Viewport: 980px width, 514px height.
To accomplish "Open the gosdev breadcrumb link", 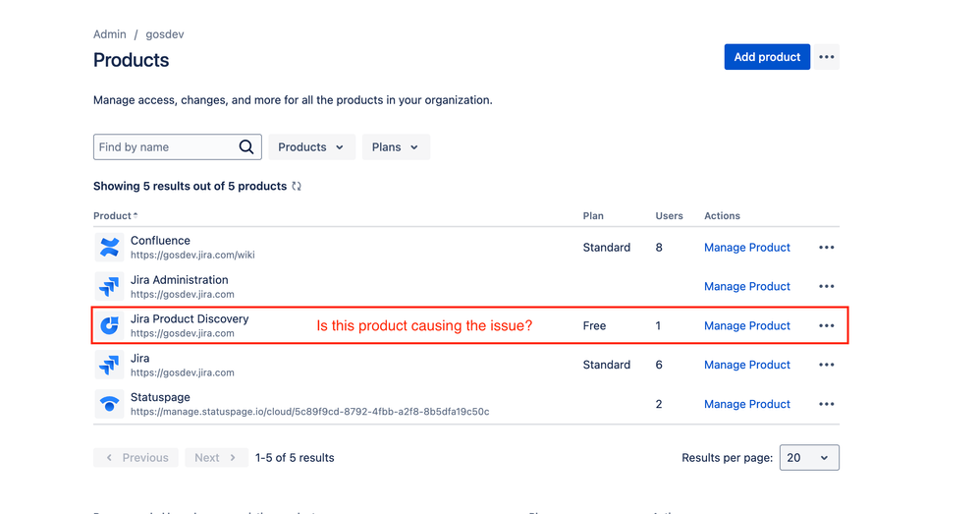I will (165, 34).
